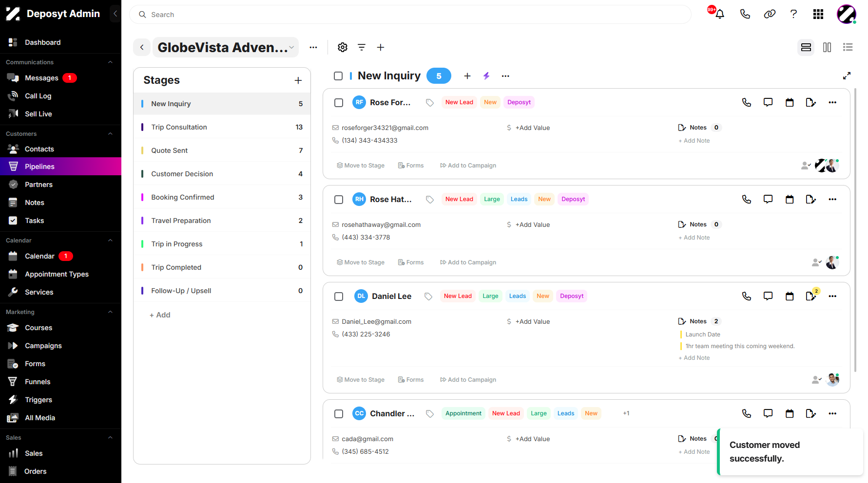Click Add to Campaign on Daniel Lee card
The width and height of the screenshot is (868, 483).
pyautogui.click(x=468, y=380)
